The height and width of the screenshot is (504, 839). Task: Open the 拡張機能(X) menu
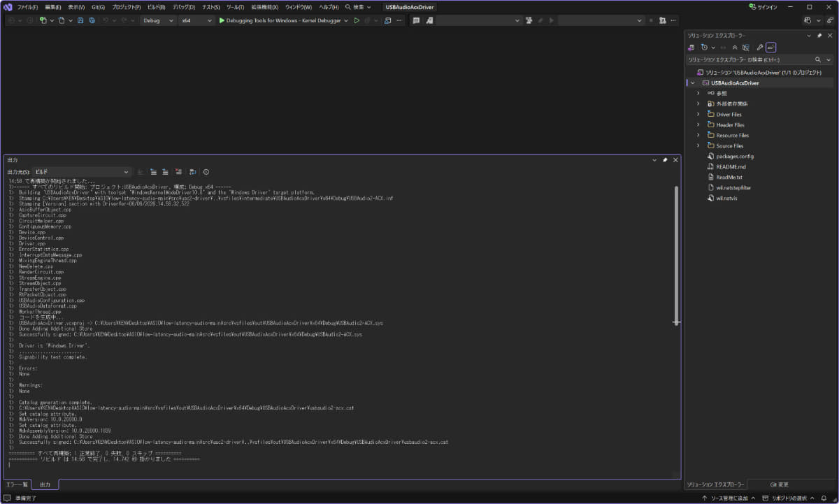265,7
